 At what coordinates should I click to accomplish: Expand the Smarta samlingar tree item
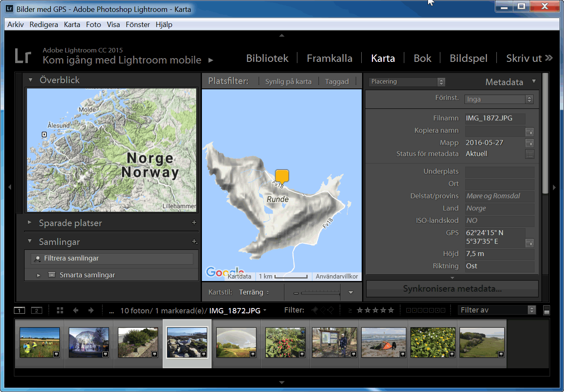(x=39, y=275)
